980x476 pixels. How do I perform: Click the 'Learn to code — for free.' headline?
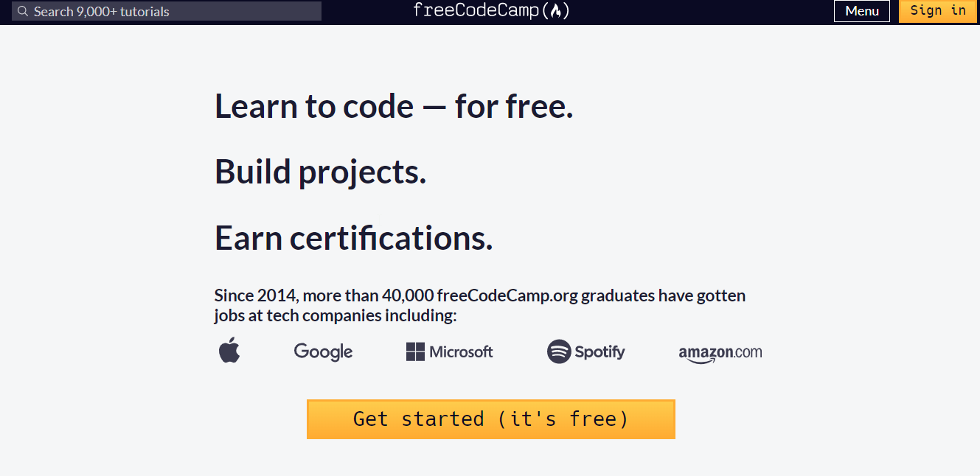[x=393, y=105]
